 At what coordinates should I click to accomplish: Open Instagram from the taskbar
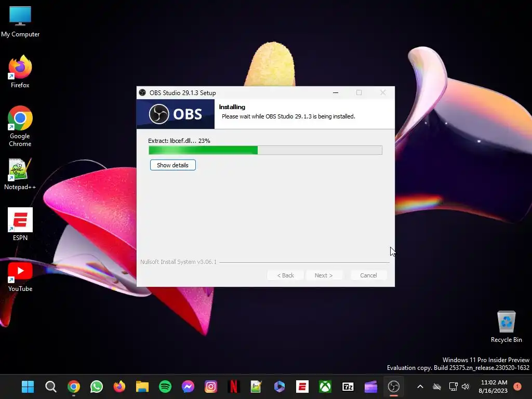click(211, 387)
